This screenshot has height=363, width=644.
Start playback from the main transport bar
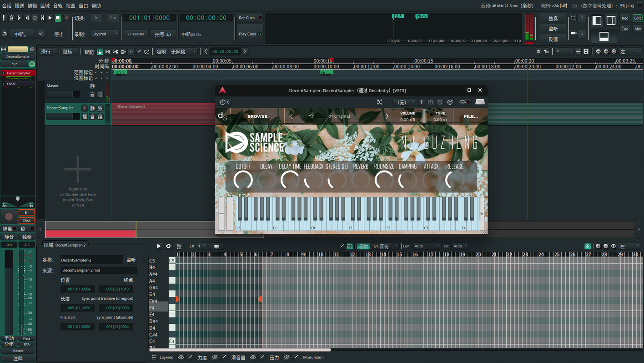(x=50, y=18)
